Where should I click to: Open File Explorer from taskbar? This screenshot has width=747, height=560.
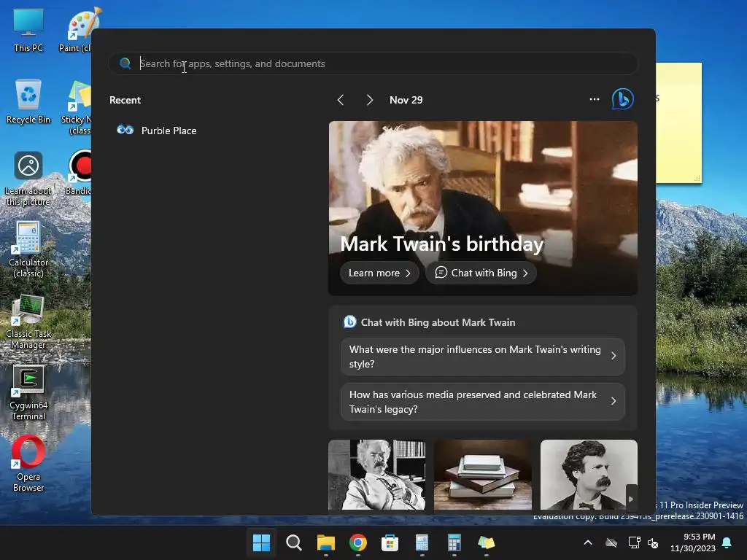click(326, 542)
